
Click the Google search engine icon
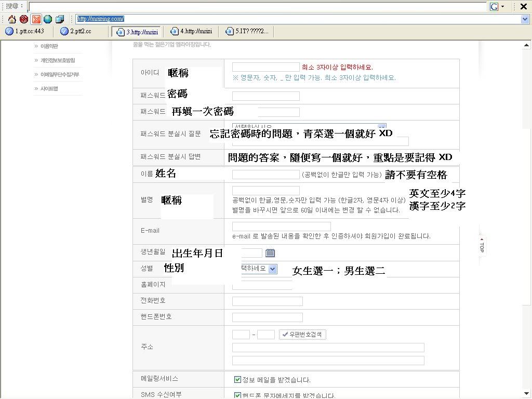point(495,6)
